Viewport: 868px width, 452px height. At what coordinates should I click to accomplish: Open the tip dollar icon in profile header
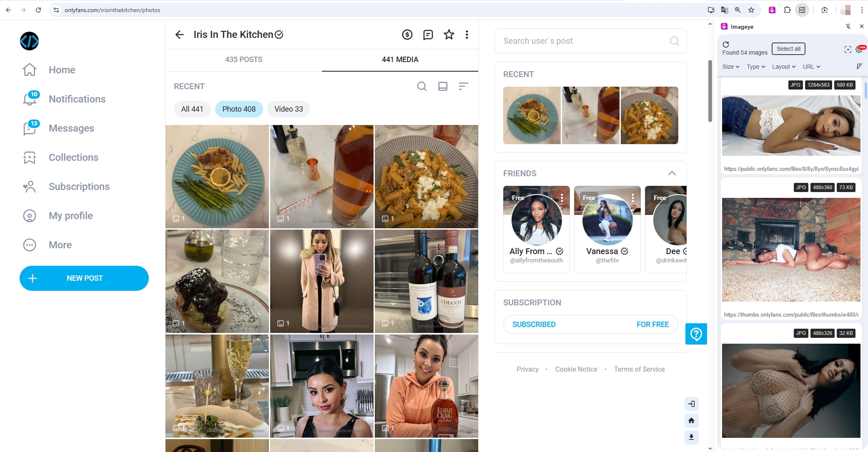pos(407,35)
